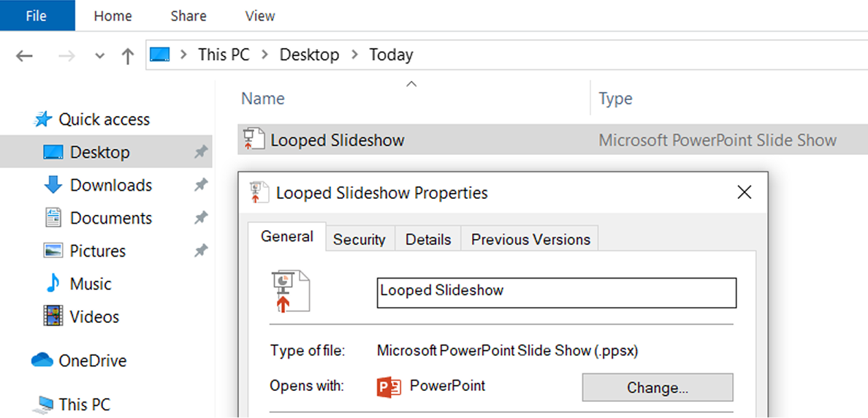The height and width of the screenshot is (418, 868).
Task: Click the Forward navigation arrow
Action: 67,56
